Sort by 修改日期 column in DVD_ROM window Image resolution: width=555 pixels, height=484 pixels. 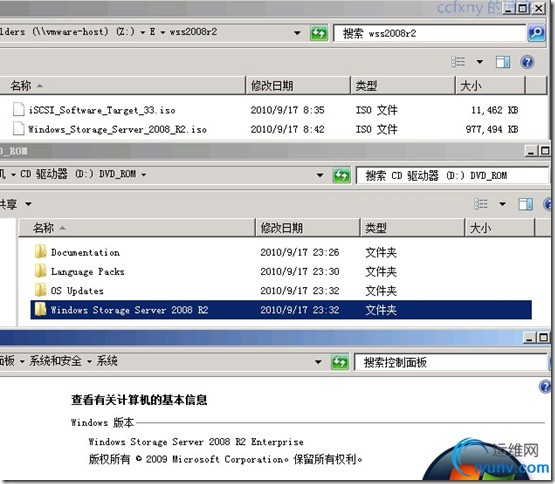(x=307, y=227)
